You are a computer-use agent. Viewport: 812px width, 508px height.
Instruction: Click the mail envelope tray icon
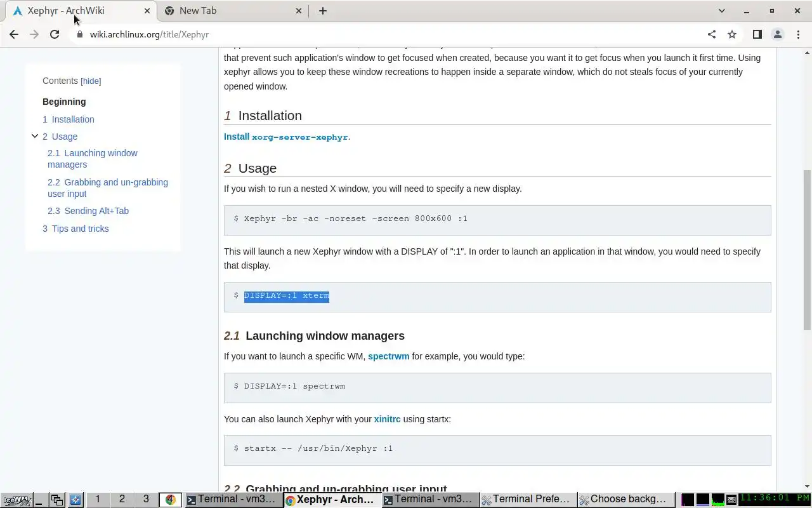[731, 500]
